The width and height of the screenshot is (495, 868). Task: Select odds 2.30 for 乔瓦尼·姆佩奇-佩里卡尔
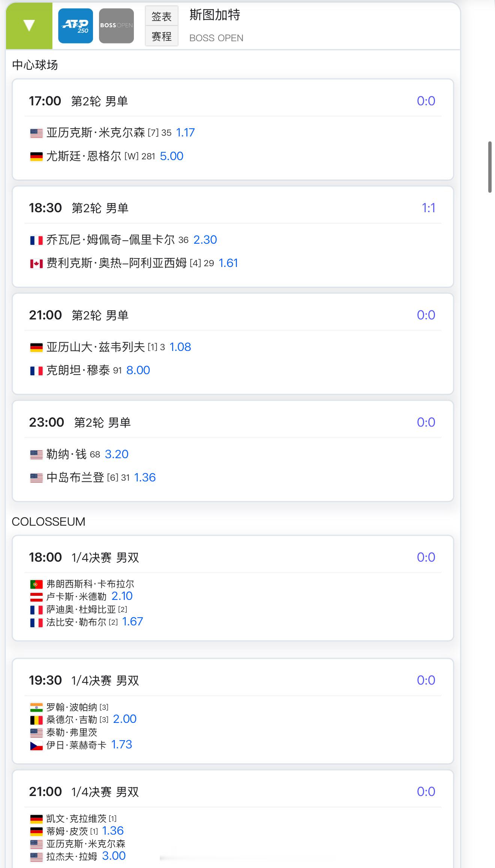click(205, 240)
